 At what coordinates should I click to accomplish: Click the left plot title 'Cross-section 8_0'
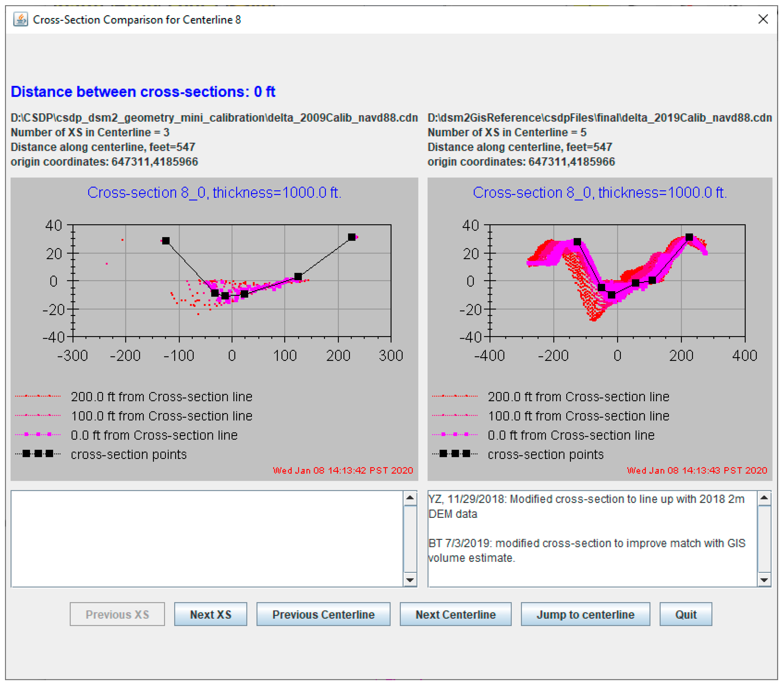(x=214, y=193)
